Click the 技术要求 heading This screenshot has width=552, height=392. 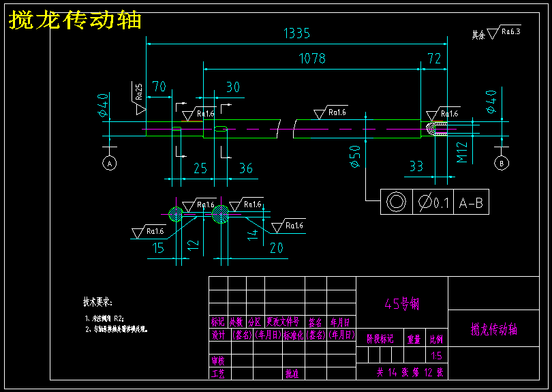(97, 302)
